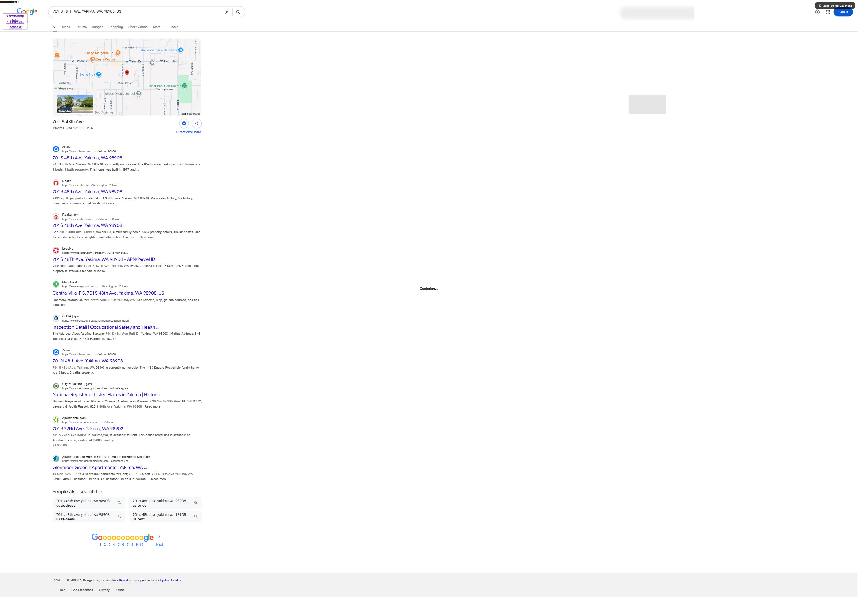Open LoopNet APN/Parcel ID result link
This screenshot has width=868, height=597.
pyautogui.click(x=104, y=259)
